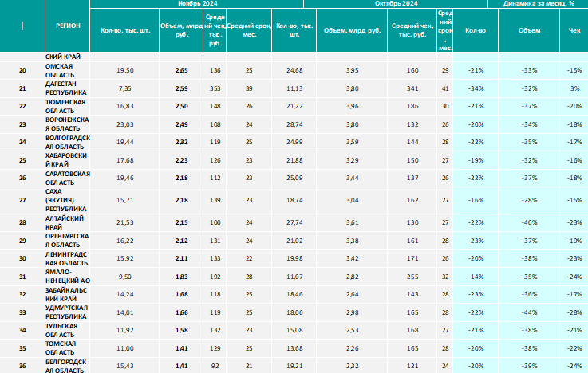Select Dagestan November count 7,35
This screenshot has height=373, width=588.
pos(125,88)
